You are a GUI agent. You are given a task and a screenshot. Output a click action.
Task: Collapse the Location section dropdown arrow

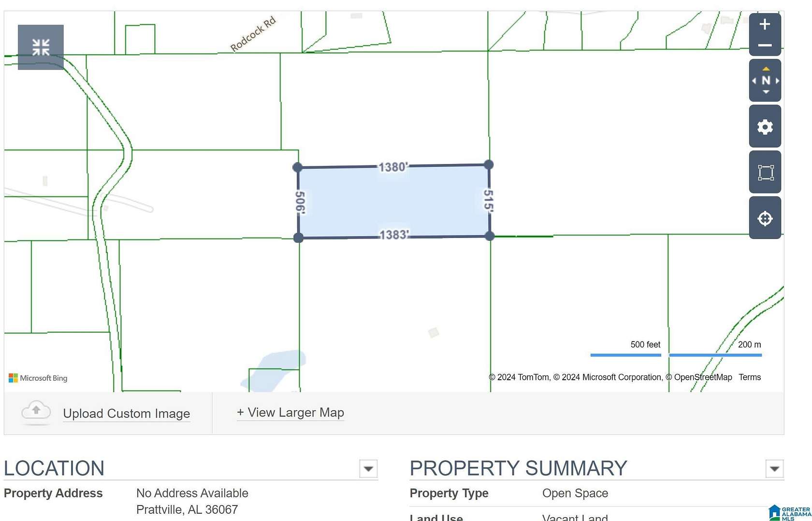368,469
